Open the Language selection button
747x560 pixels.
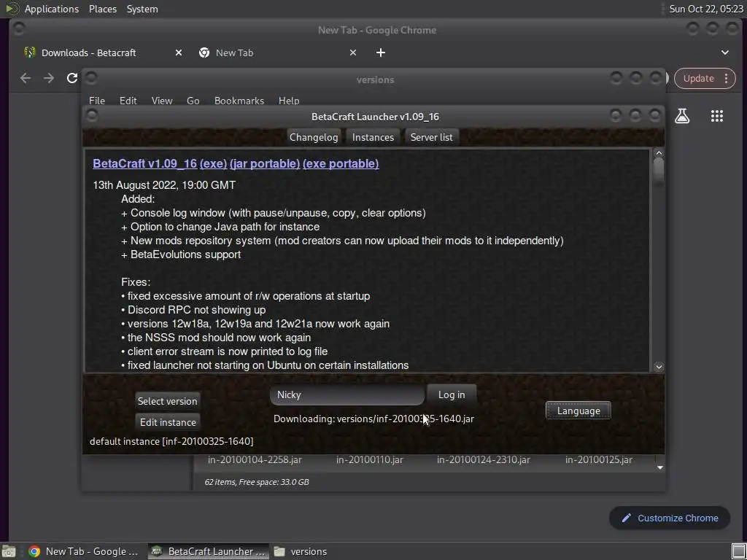click(x=578, y=411)
